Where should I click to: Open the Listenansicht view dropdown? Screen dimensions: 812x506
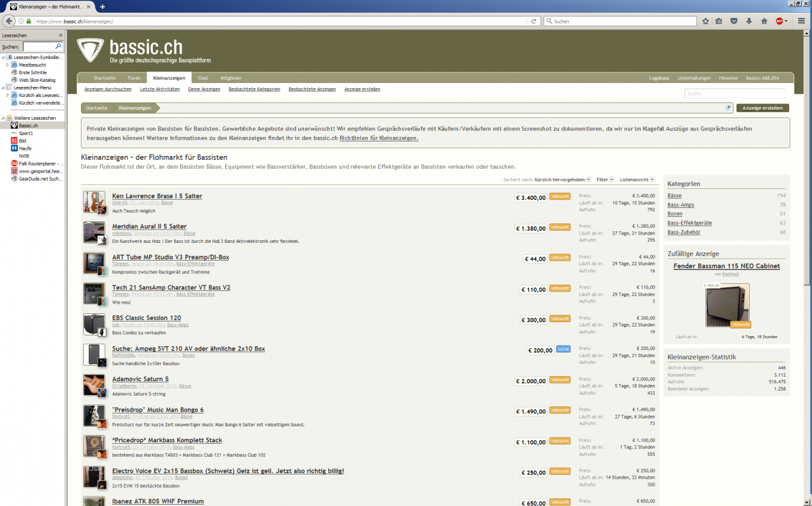638,179
